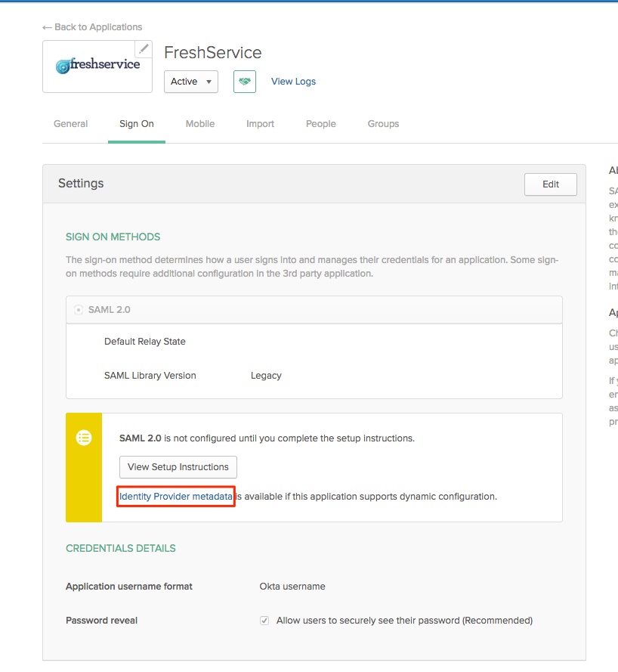
Task: Open the Active status dropdown
Action: [x=191, y=82]
